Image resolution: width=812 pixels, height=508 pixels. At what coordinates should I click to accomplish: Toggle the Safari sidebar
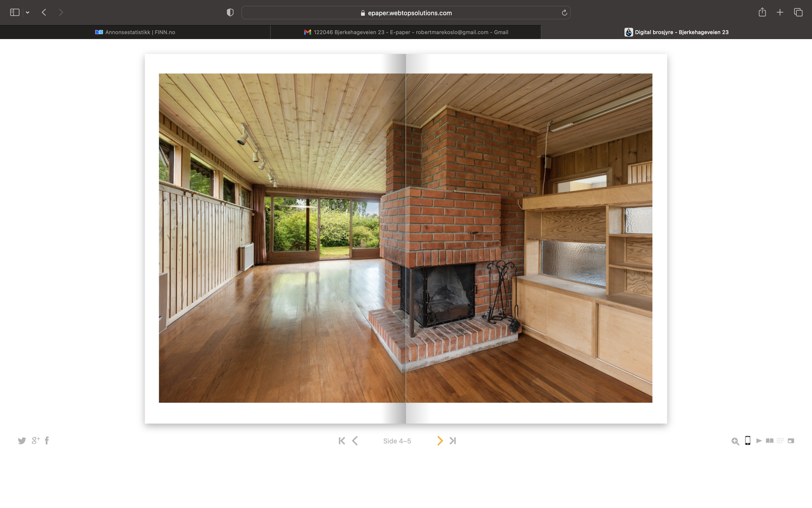(x=15, y=12)
